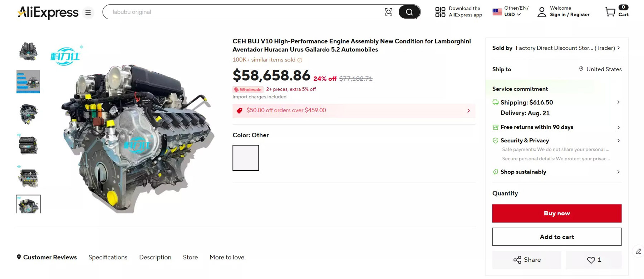Image resolution: width=644 pixels, height=279 pixels.
Task: Click the info icon beside similar items sold
Action: [300, 60]
